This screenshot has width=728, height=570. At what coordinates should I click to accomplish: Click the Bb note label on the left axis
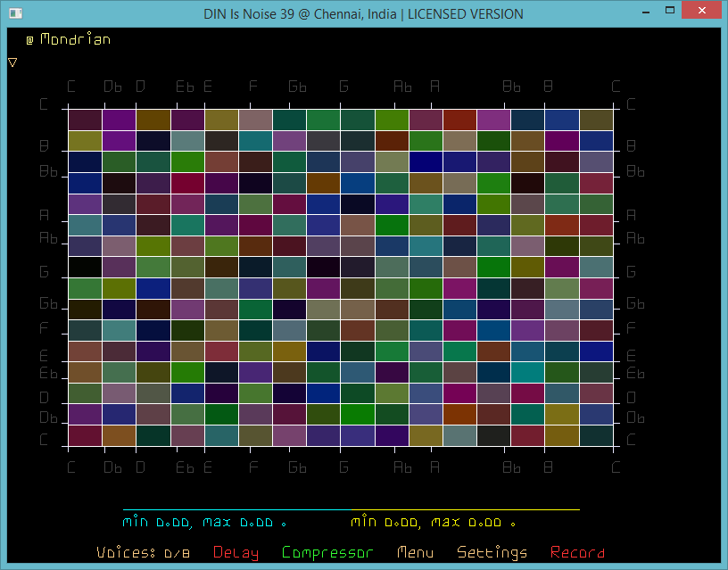click(47, 171)
